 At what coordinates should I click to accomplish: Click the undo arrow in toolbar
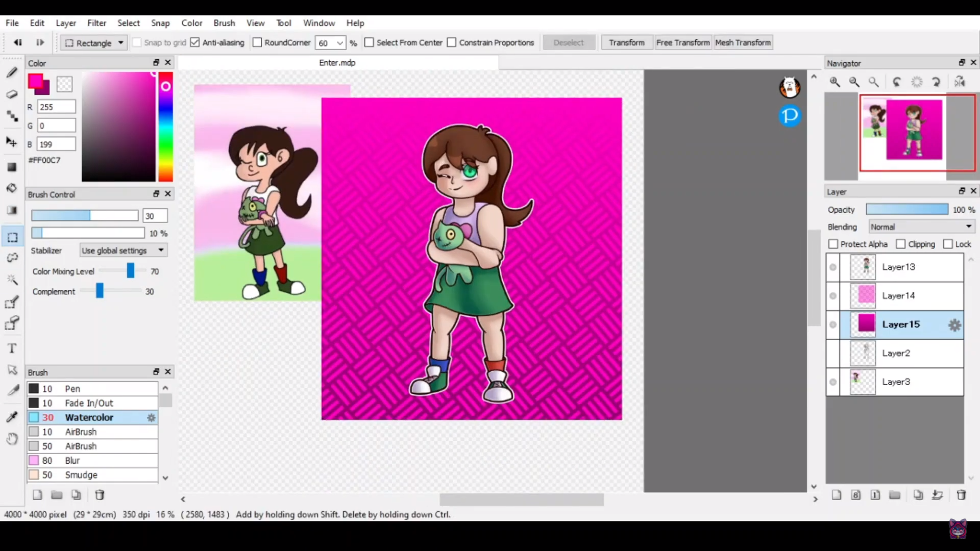coord(18,42)
